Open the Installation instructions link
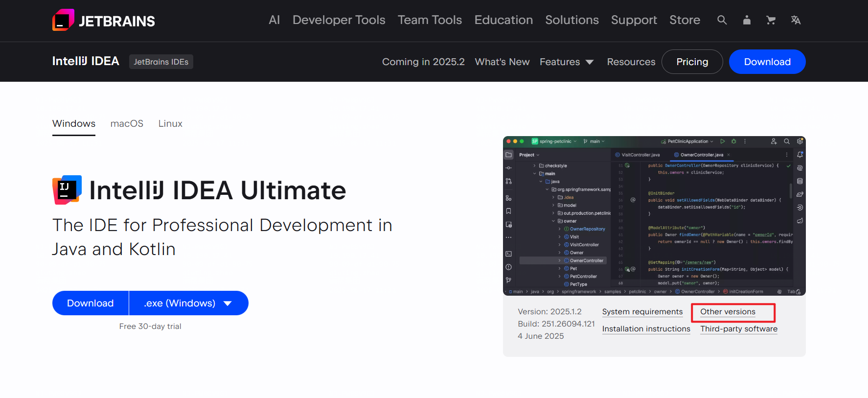Screen dimensions: 868x398 tap(646, 329)
